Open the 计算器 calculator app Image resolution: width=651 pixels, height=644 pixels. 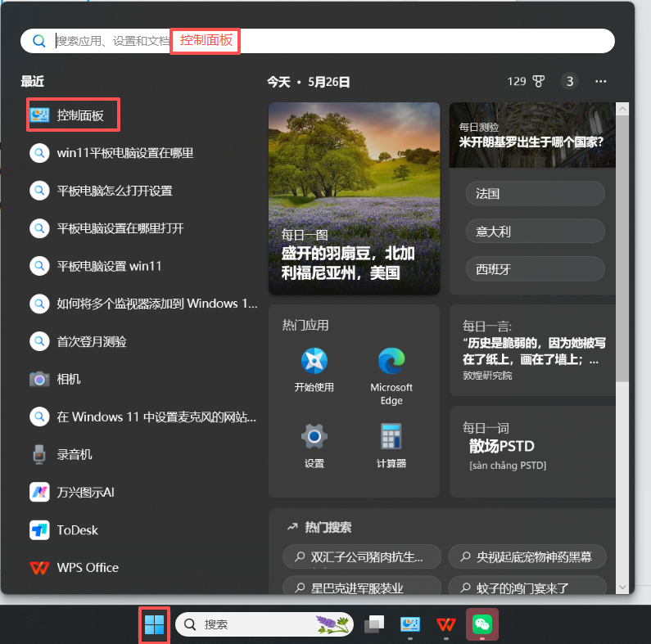click(391, 446)
